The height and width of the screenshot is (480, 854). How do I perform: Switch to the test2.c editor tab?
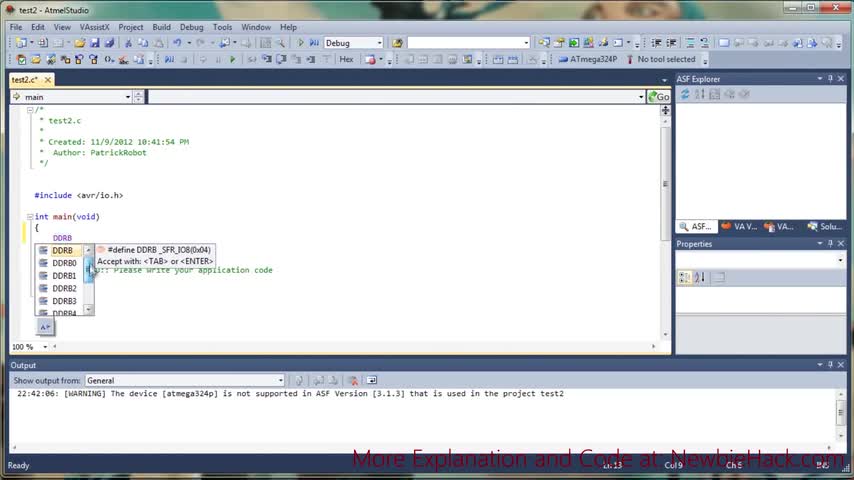click(x=25, y=80)
